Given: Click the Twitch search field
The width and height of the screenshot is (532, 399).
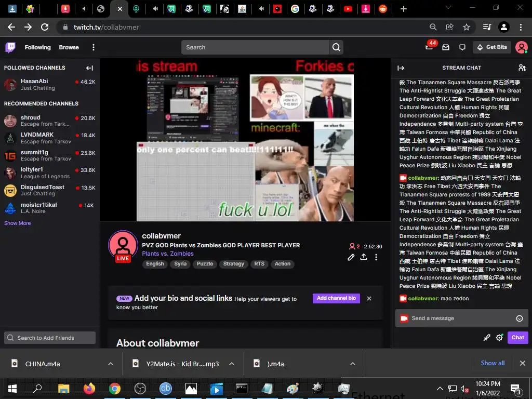Looking at the screenshot, I should (255, 47).
